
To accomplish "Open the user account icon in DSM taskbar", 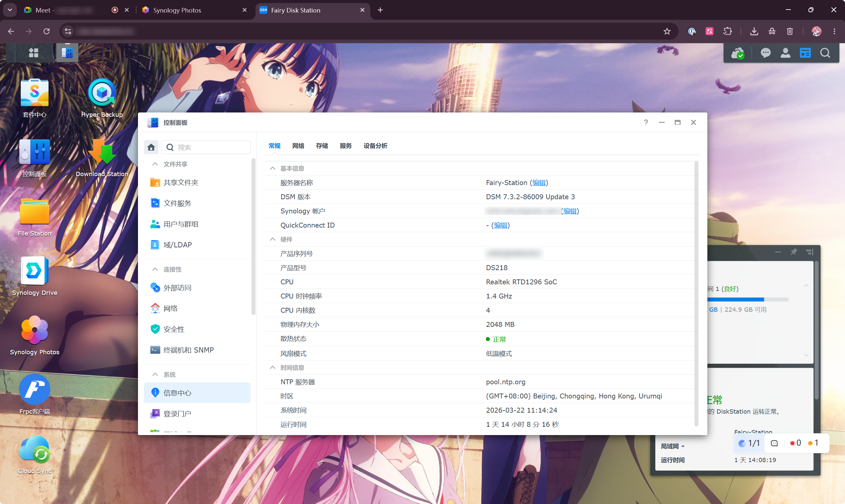I will [786, 53].
